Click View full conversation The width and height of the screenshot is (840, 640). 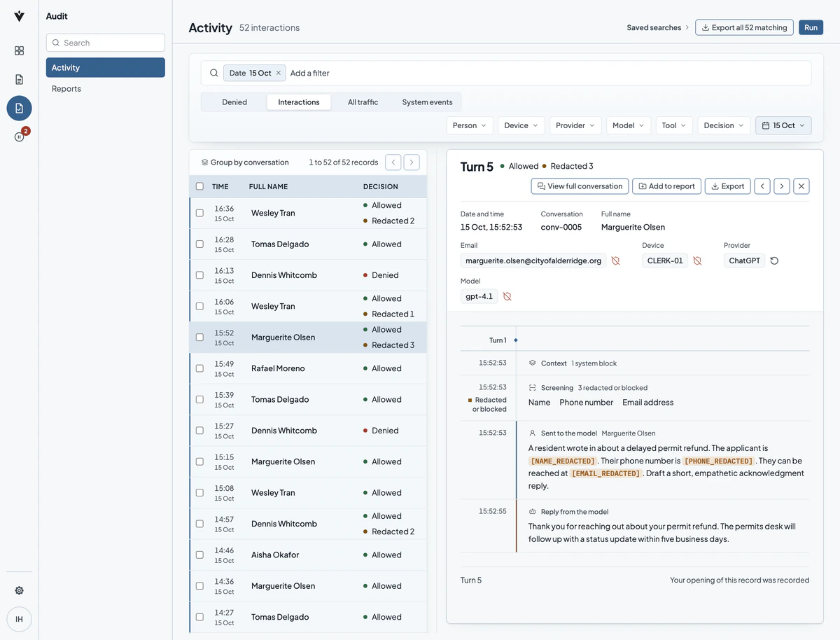tap(580, 186)
